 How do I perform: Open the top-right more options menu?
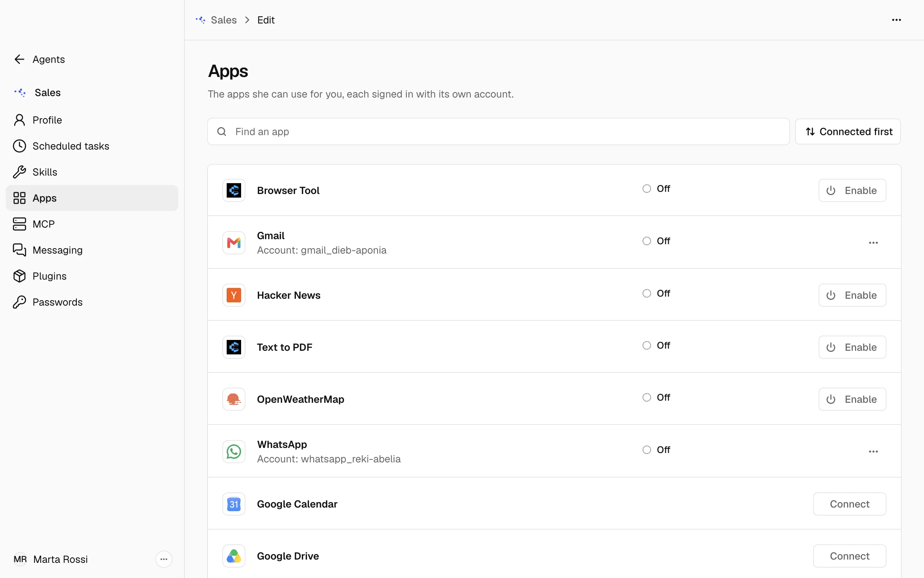[897, 20]
